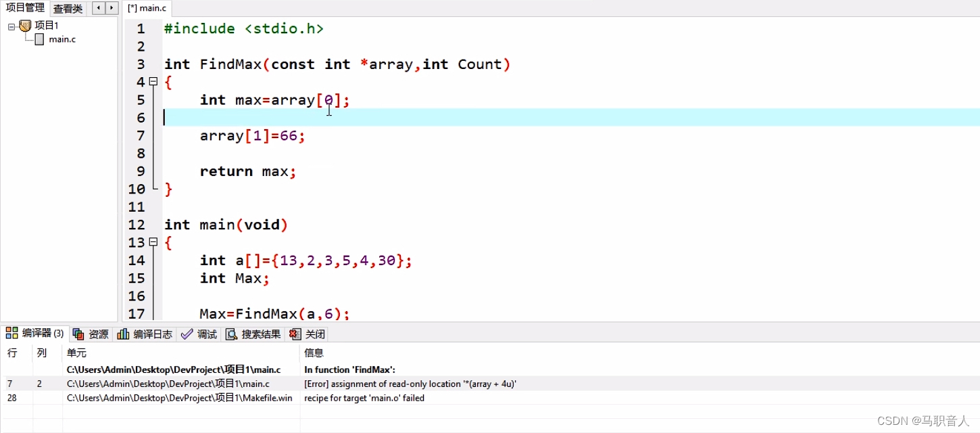Click on the return max; code line
Image resolution: width=980 pixels, height=433 pixels.
pyautogui.click(x=248, y=171)
